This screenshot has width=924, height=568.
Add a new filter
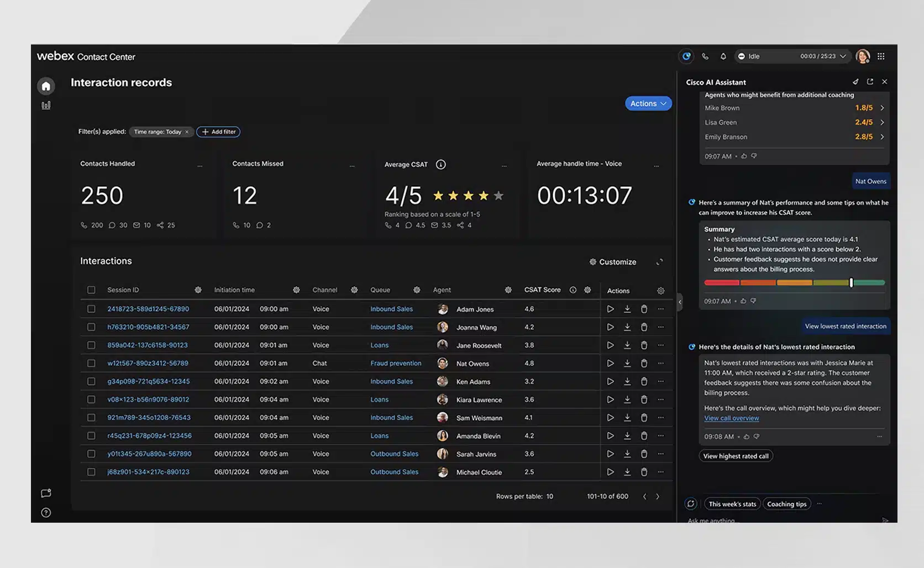[218, 132]
